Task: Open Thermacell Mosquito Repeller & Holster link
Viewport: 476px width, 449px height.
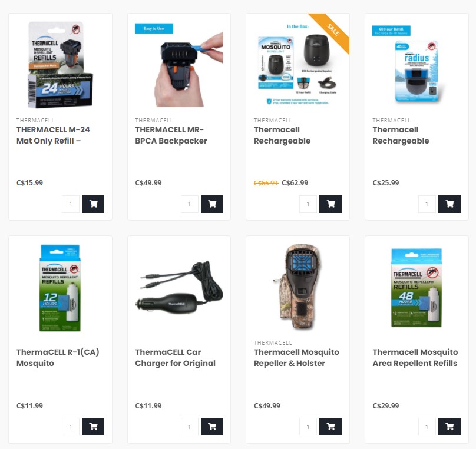Action: click(x=296, y=358)
